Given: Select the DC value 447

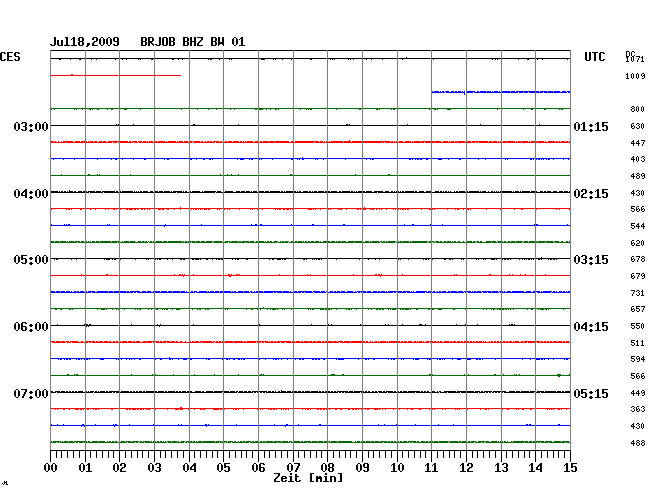Looking at the screenshot, I should click(638, 143).
